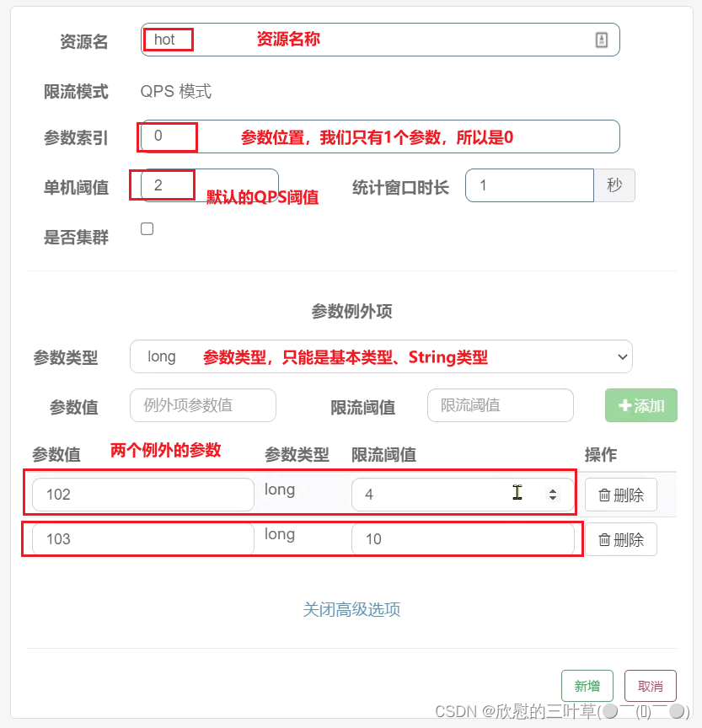Enable the 是否集群 checkbox
The image size is (702, 728).
point(147,227)
